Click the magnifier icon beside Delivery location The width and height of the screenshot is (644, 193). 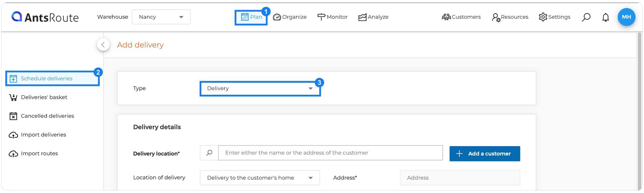pyautogui.click(x=209, y=153)
